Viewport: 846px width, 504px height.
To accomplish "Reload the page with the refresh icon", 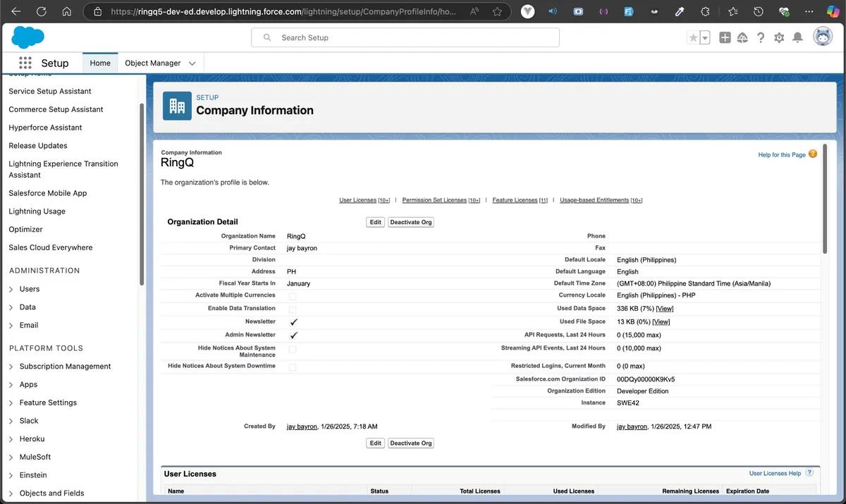I will coord(41,11).
